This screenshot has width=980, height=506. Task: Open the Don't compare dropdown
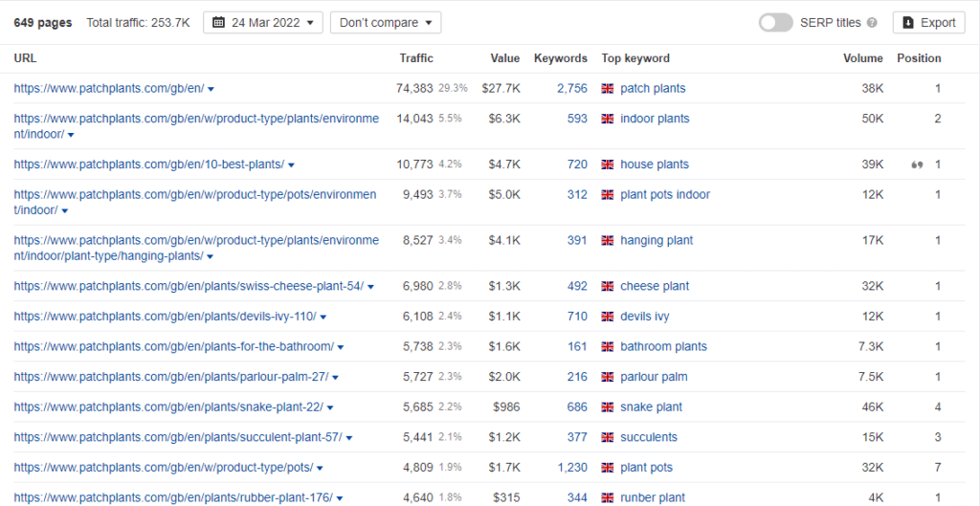tap(386, 23)
